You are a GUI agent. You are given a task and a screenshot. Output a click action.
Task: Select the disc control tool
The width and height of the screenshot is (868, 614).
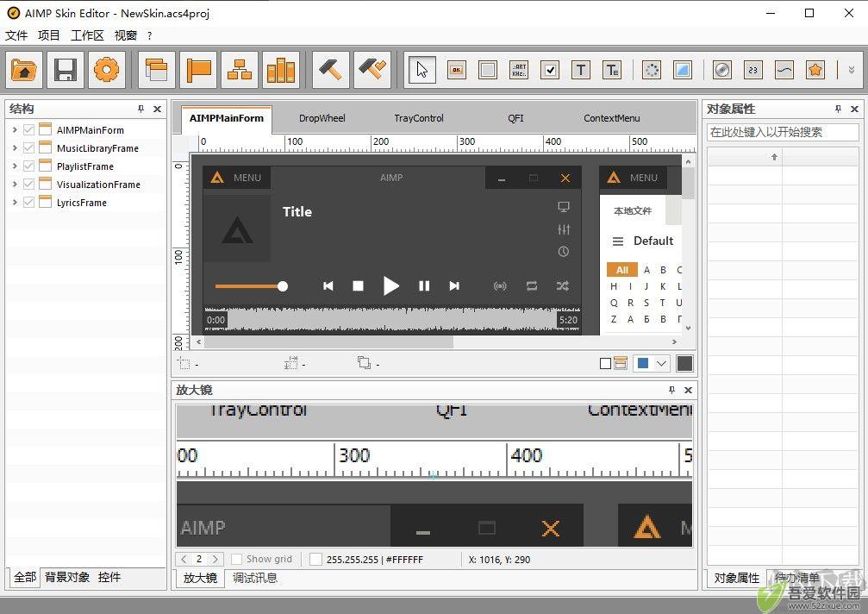[x=722, y=70]
